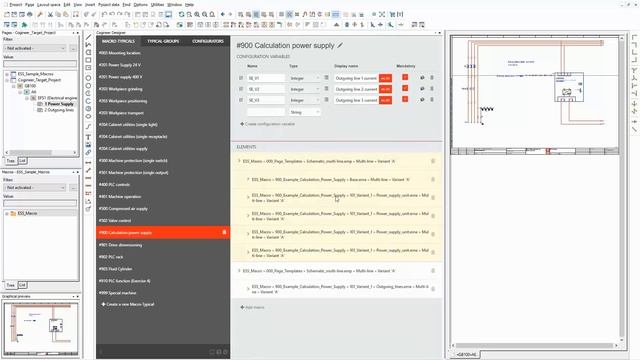Open the Pages panel Filter dropdown
The width and height of the screenshot is (640, 360).
(35, 48)
